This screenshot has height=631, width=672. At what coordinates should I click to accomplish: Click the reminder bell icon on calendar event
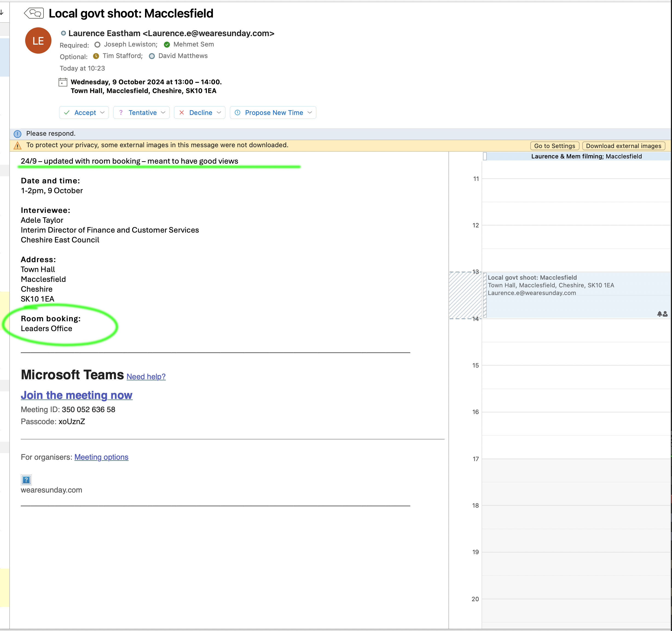click(659, 314)
